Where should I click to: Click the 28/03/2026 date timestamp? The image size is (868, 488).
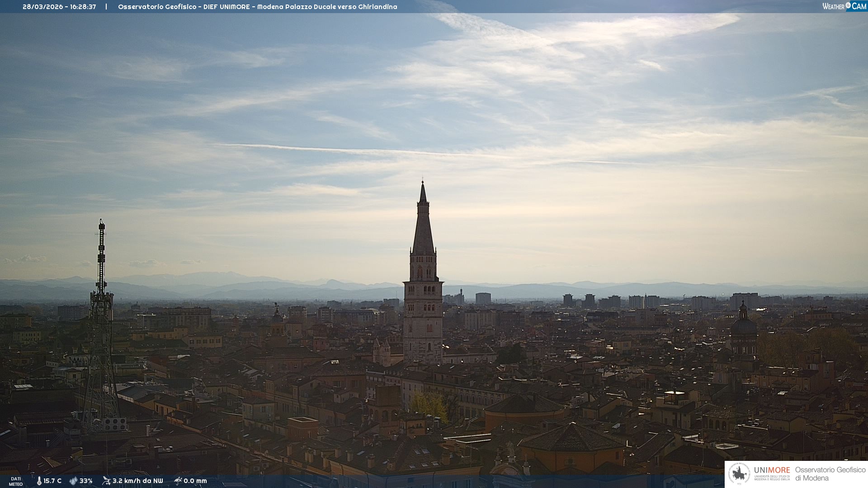coord(43,7)
